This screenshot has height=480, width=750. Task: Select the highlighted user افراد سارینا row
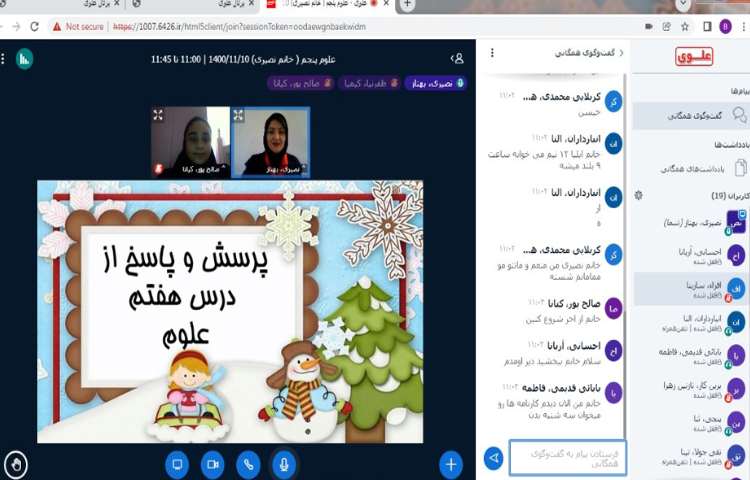(692, 289)
